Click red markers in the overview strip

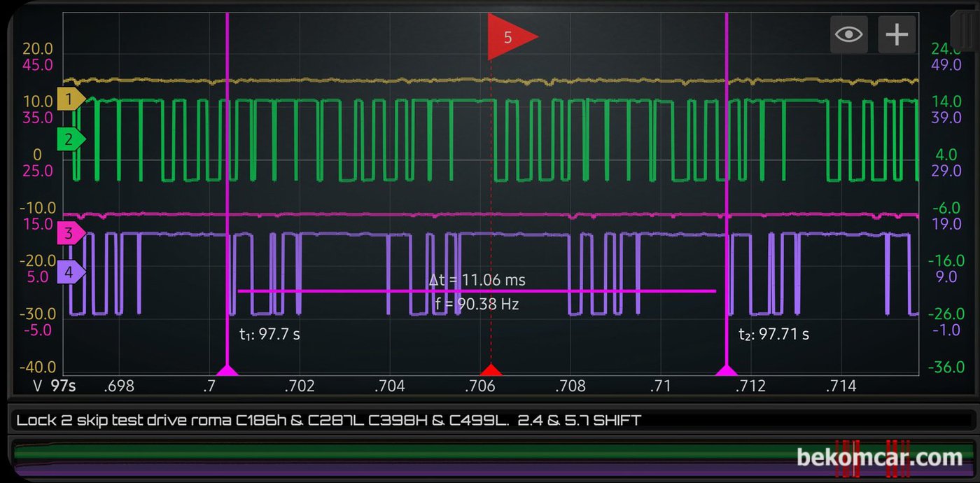click(872, 459)
